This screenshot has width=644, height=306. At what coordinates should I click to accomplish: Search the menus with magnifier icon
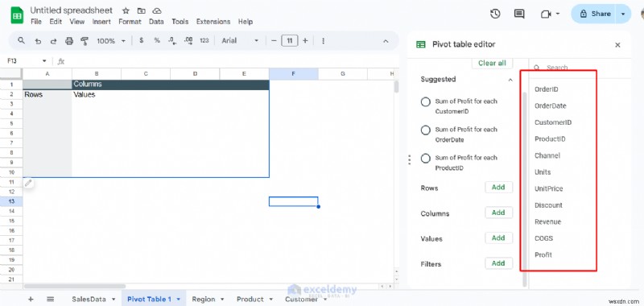(22, 40)
